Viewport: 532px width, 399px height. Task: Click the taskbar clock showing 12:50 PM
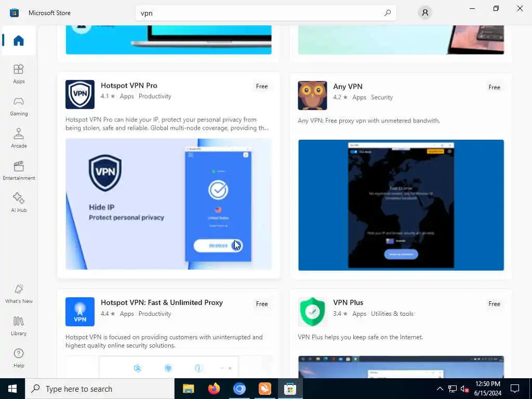coord(488,389)
